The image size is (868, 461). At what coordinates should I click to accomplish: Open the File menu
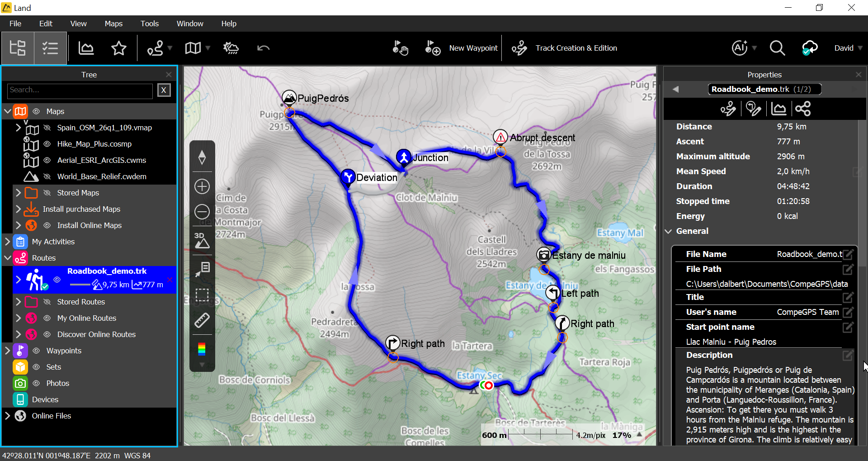(x=15, y=24)
